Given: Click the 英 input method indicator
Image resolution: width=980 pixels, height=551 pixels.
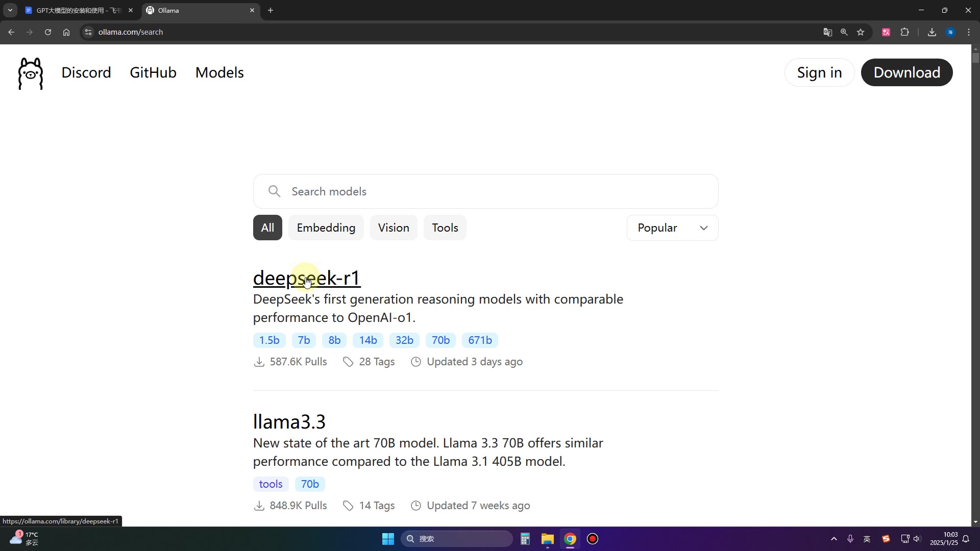Looking at the screenshot, I should click(867, 539).
